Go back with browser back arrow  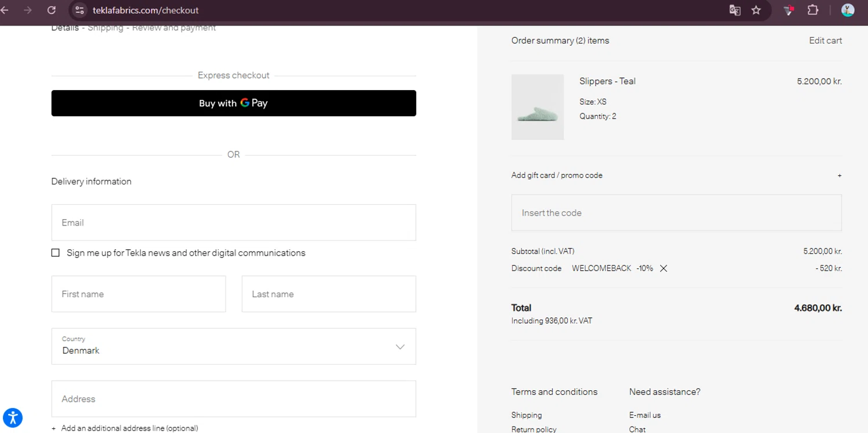5,10
